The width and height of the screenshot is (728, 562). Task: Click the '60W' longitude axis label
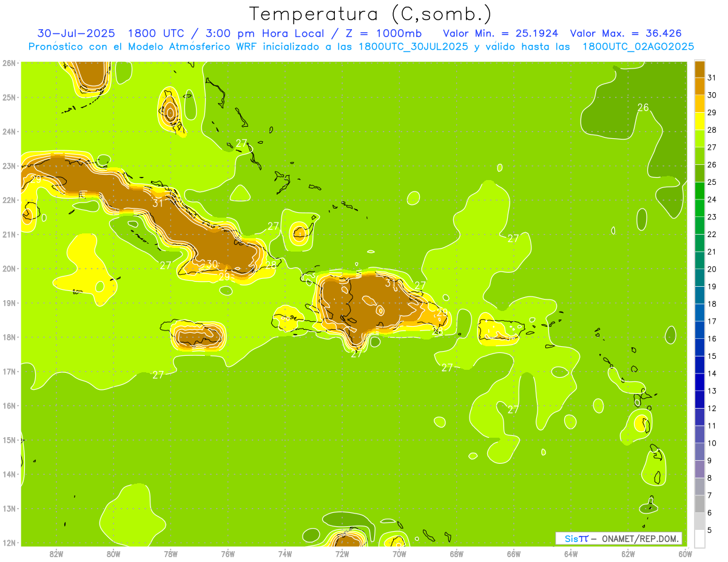click(686, 554)
